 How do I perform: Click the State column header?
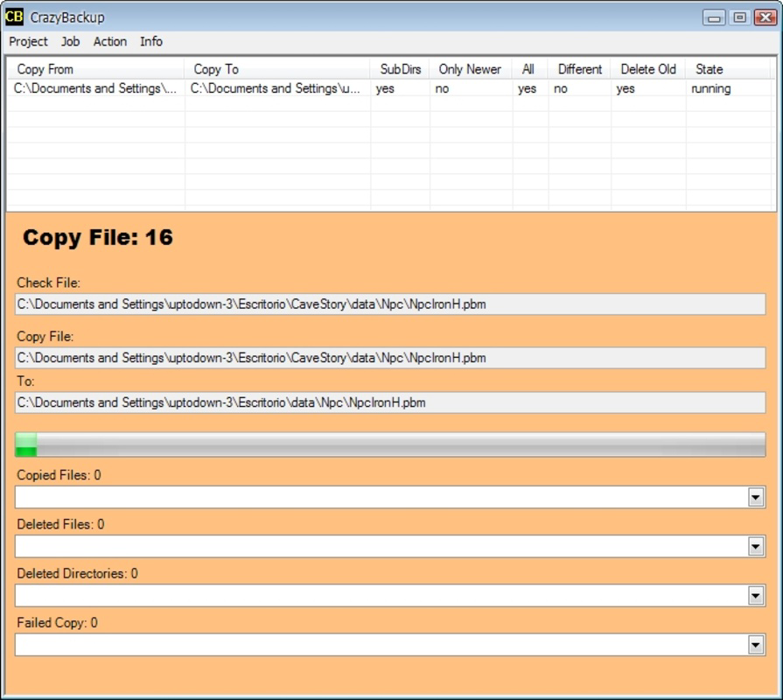click(x=728, y=69)
